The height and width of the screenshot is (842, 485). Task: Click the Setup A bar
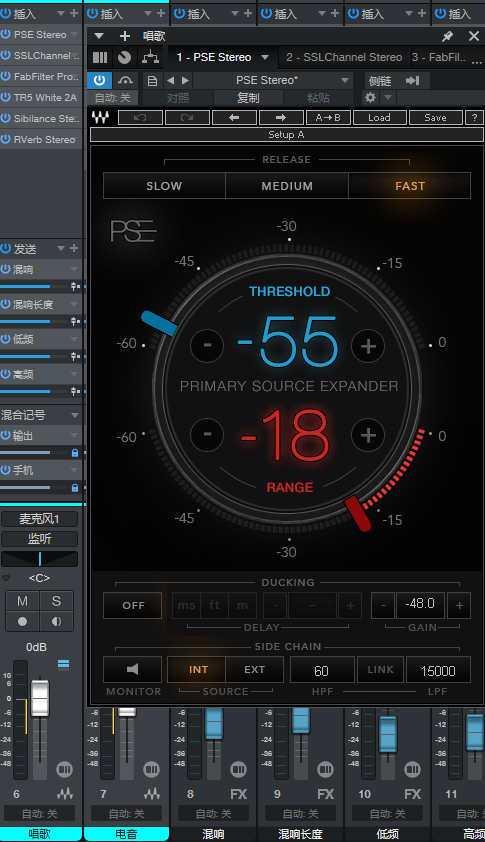click(x=286, y=135)
